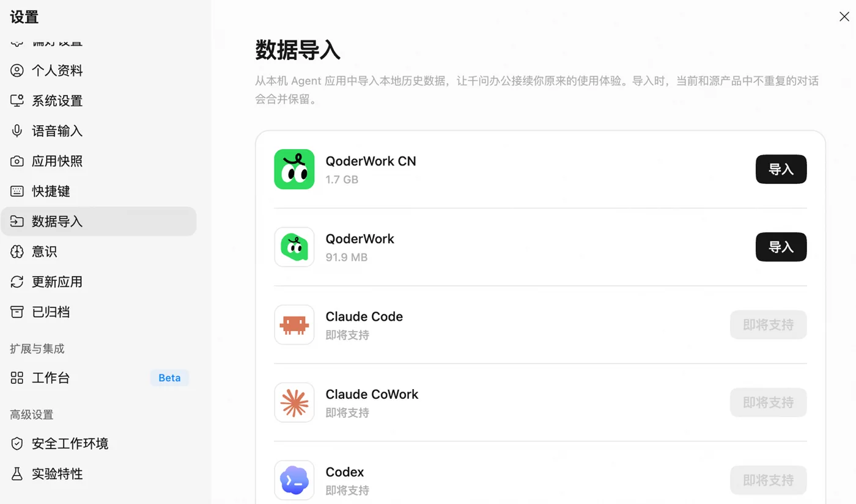Click 即将支持 button in Claude CoWork row
Image resolution: width=856 pixels, height=504 pixels.
pos(768,402)
